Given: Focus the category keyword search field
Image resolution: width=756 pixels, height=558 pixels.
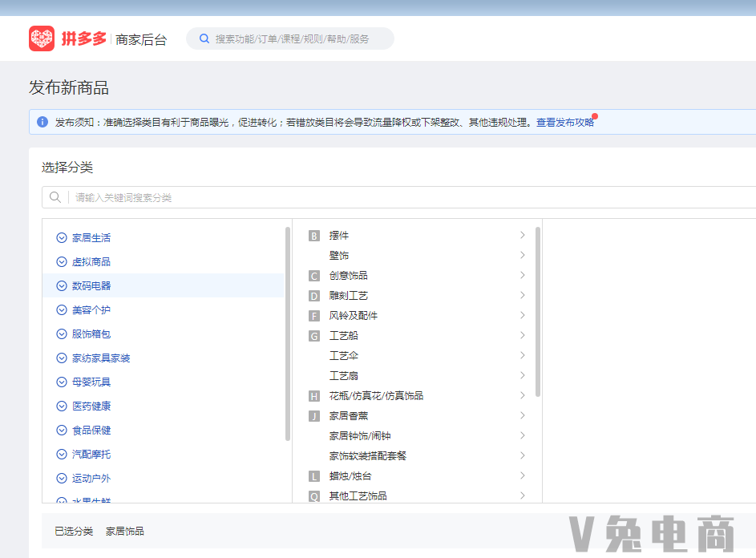Looking at the screenshot, I should [401, 197].
